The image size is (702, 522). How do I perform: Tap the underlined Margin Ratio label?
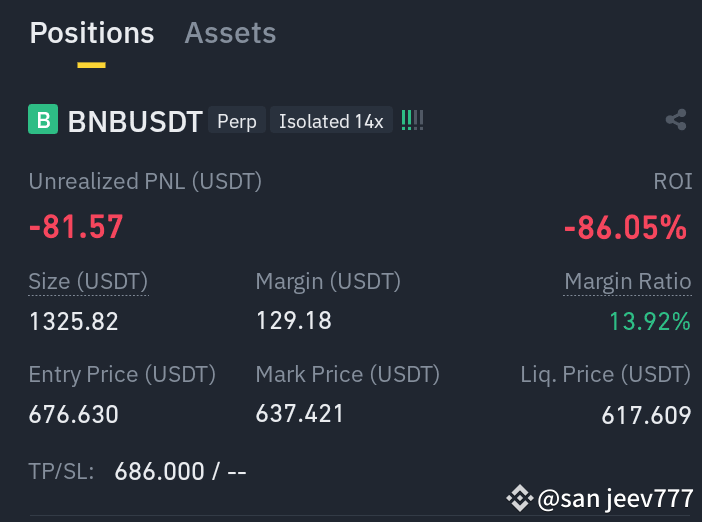[x=628, y=282]
